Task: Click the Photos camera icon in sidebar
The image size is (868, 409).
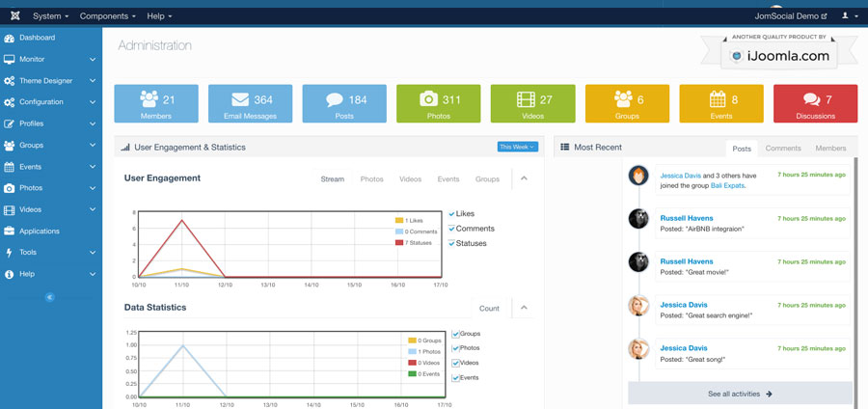Action: coord(9,188)
